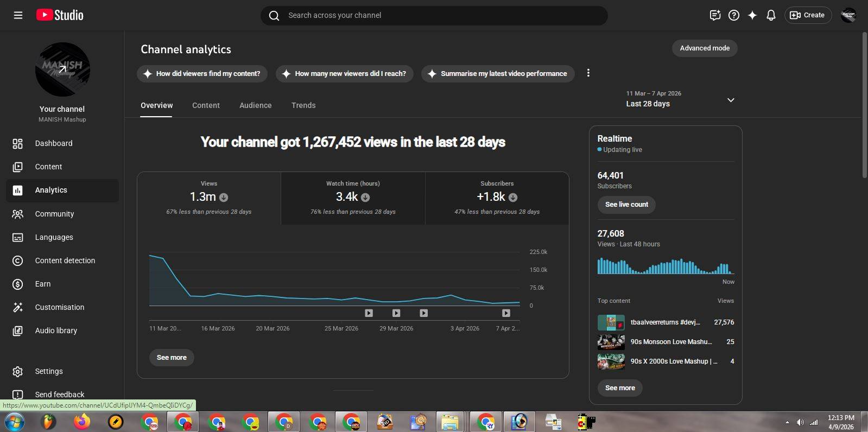
Task: Click the Settings gear in sidebar
Action: click(18, 371)
